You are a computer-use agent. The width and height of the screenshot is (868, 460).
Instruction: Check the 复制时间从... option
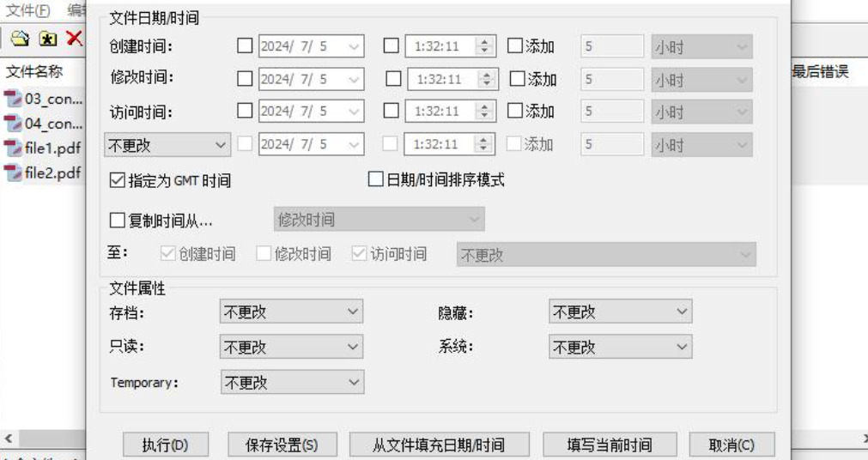(118, 221)
